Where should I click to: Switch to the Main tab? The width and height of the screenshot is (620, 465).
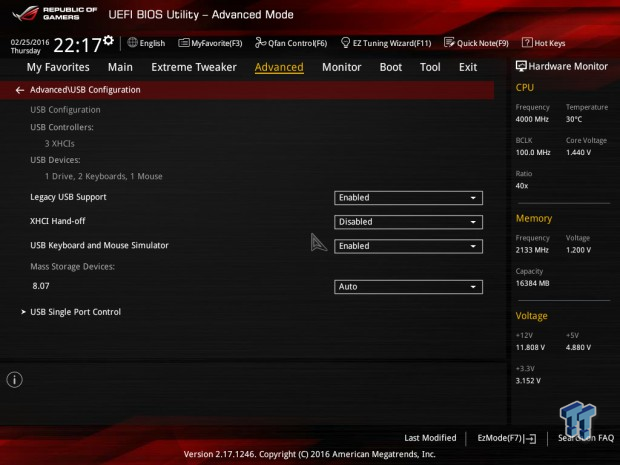coord(120,67)
